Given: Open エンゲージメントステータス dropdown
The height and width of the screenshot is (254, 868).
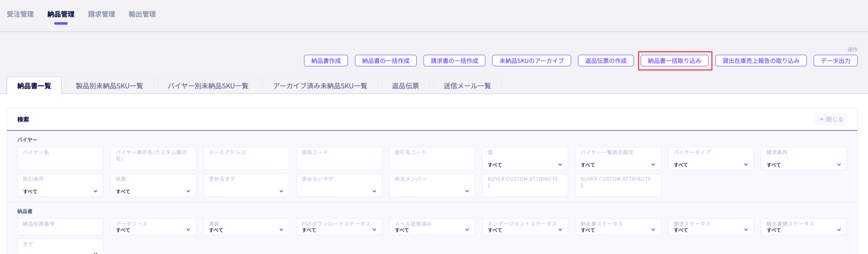Looking at the screenshot, I should click(525, 227).
